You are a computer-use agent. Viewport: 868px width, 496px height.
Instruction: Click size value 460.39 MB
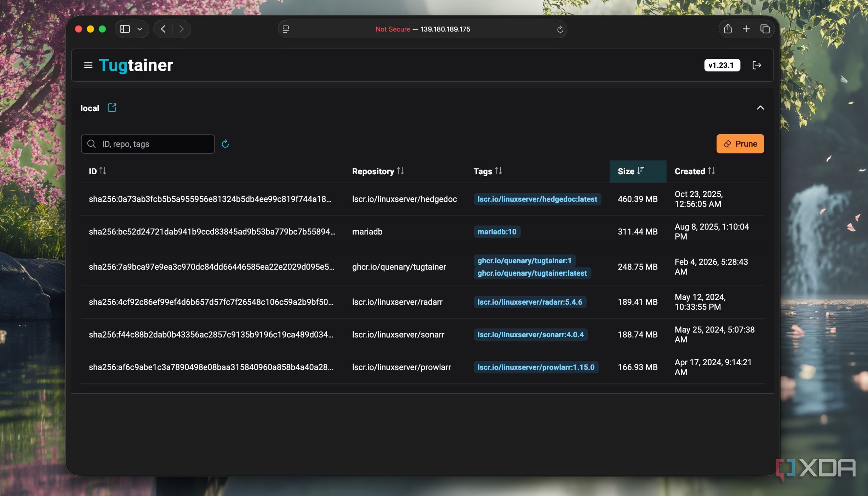coord(638,199)
